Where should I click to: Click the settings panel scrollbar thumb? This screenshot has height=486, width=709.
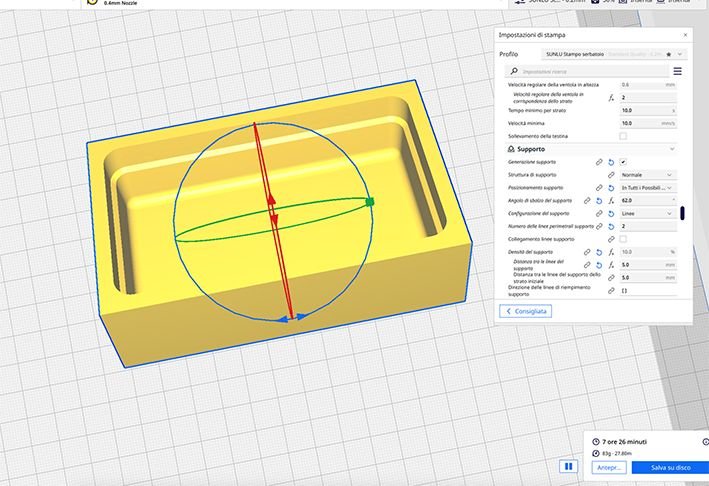682,213
